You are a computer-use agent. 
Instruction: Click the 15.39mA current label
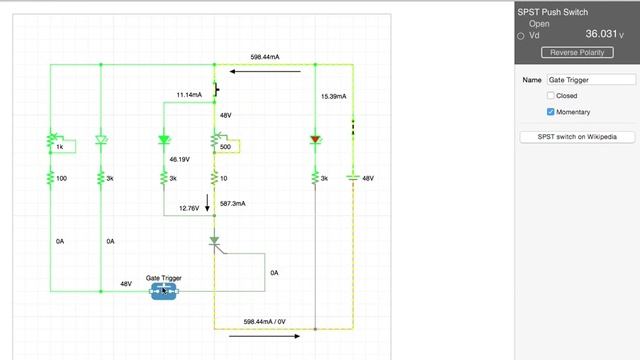pos(333,96)
